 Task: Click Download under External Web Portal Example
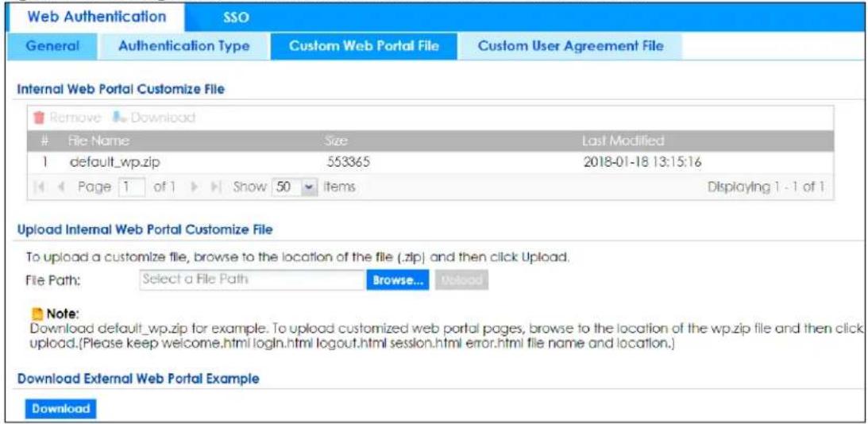(61, 409)
